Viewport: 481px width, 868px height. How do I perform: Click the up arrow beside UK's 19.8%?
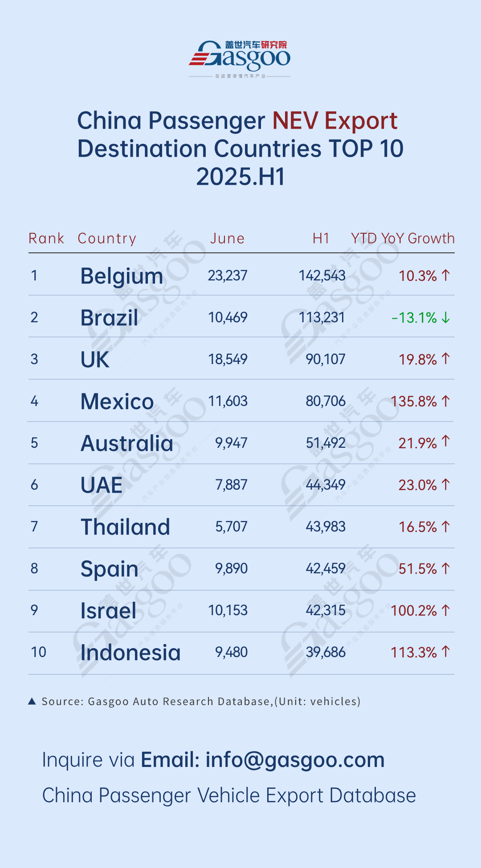coord(446,359)
